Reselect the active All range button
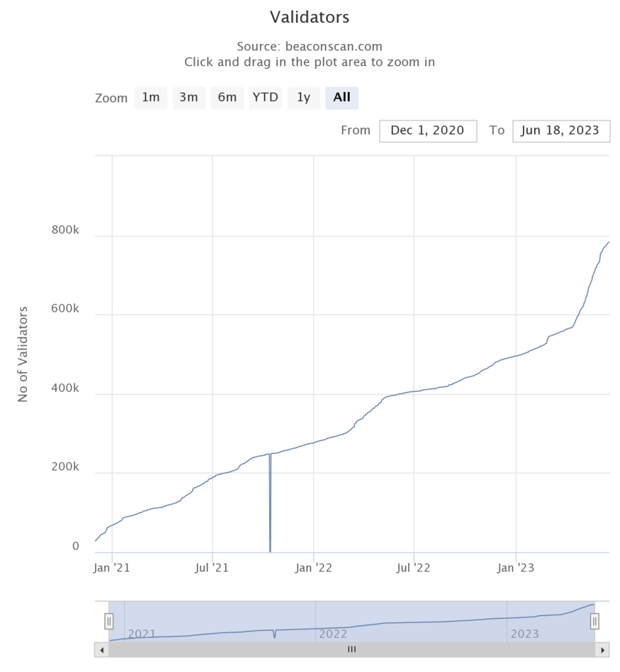 pyautogui.click(x=342, y=97)
